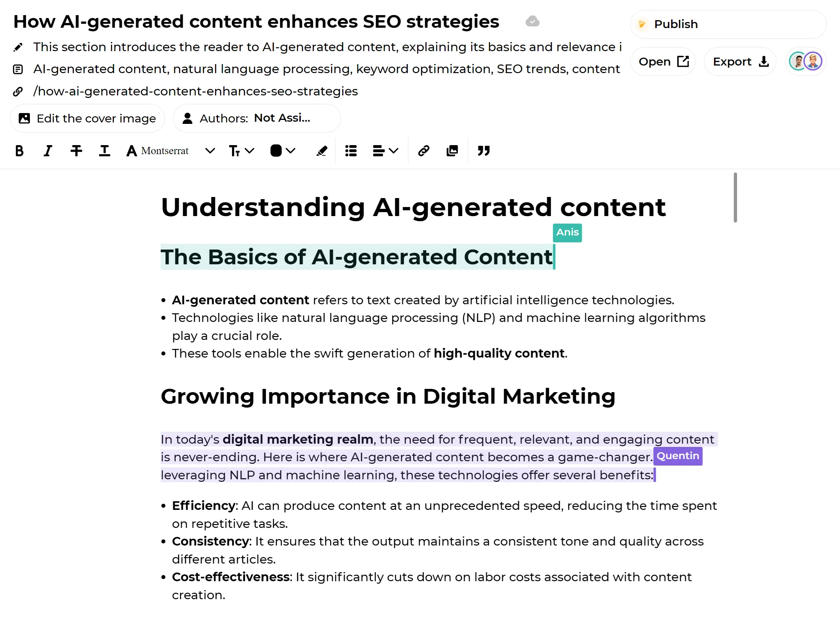Viewport: 840px width, 628px height.
Task: Open the Open external link option
Action: click(x=664, y=61)
